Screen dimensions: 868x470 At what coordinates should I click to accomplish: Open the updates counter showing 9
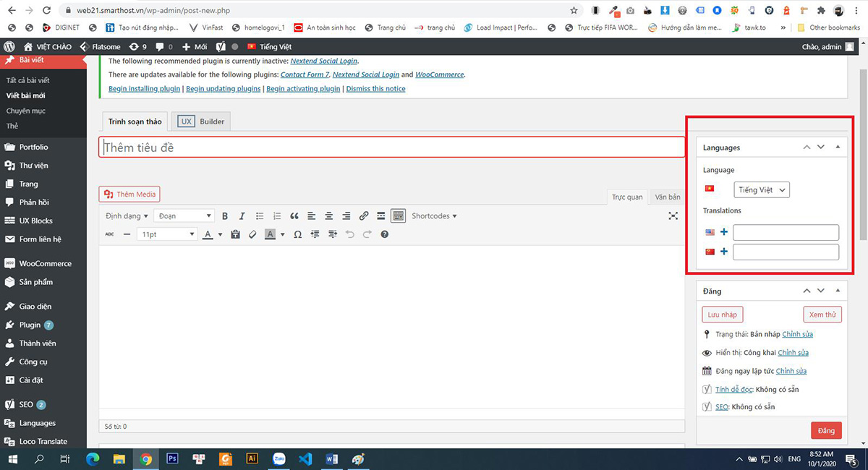click(137, 46)
